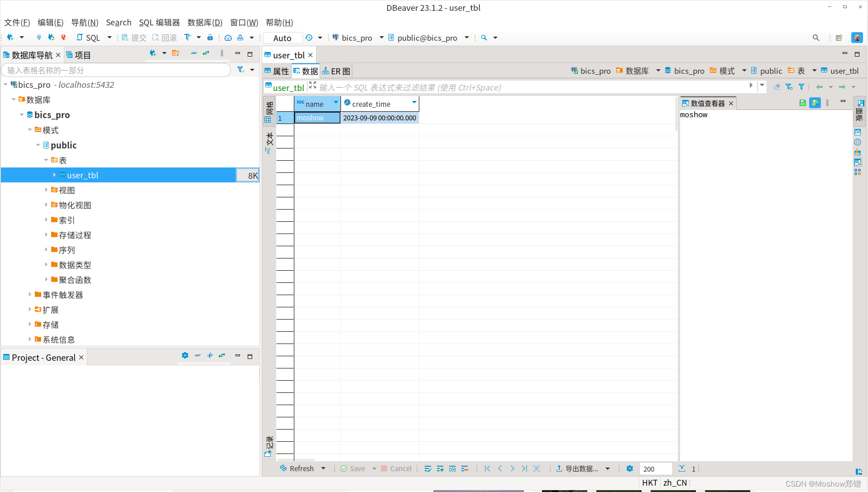Collapse all navigator tree nodes
The height and width of the screenshot is (492, 868).
(x=194, y=53)
